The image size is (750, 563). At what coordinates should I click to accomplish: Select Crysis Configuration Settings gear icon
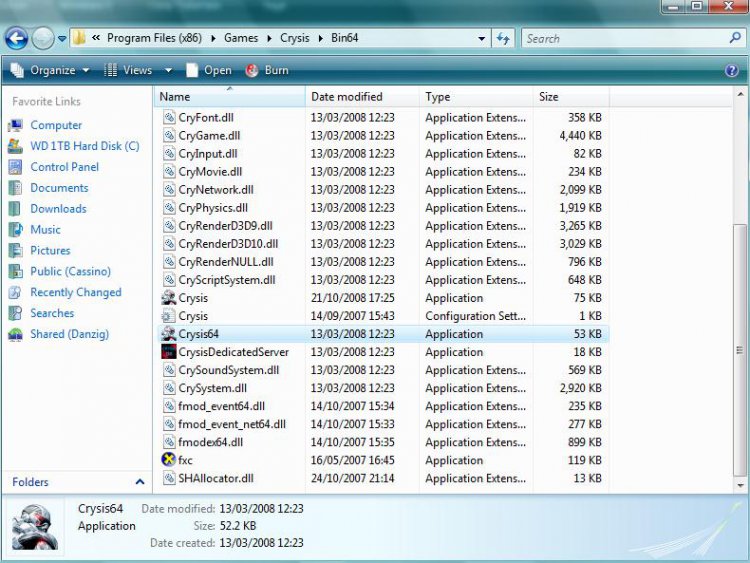point(169,316)
